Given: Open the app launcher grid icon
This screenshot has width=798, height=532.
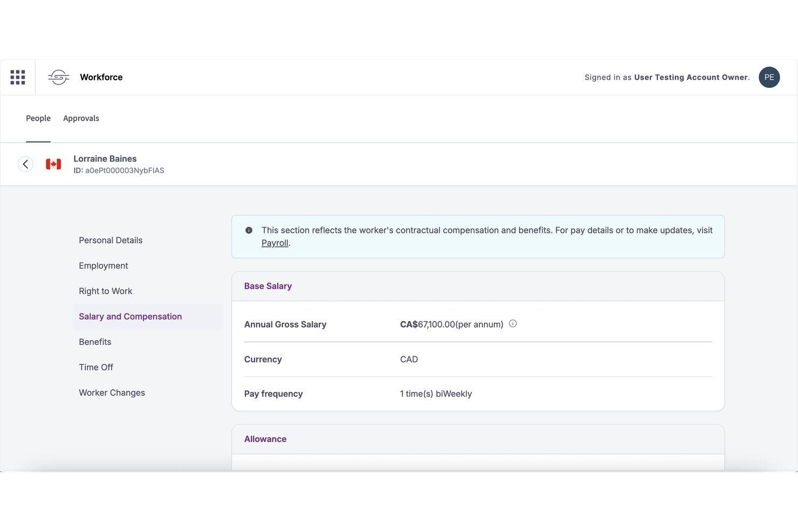Looking at the screenshot, I should [x=18, y=77].
